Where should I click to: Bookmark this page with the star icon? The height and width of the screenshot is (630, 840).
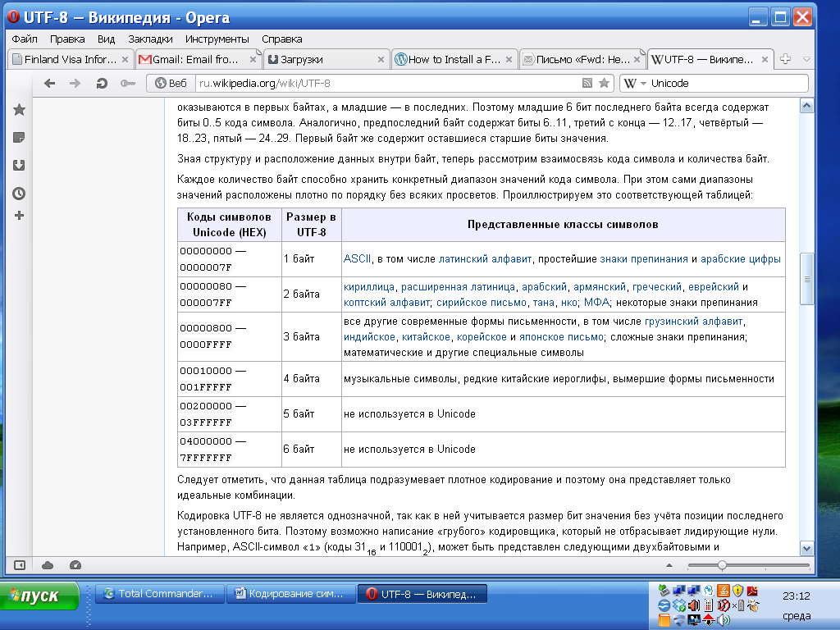[605, 83]
